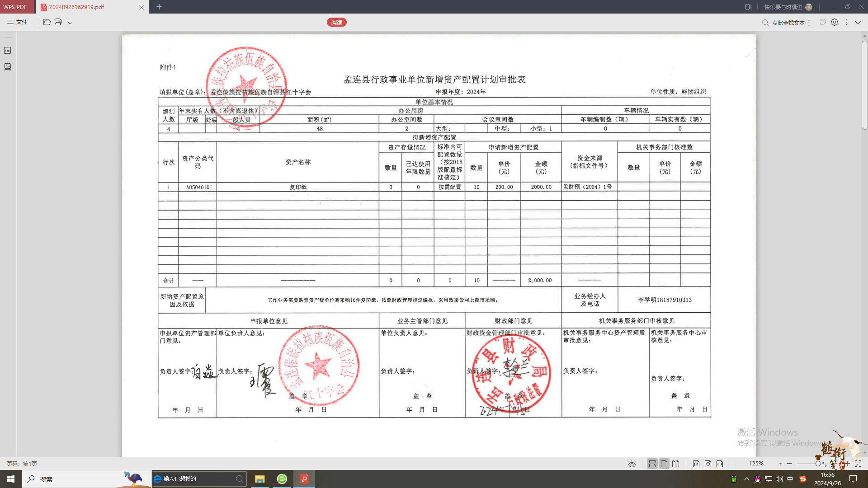This screenshot has width=868, height=488.
Task: Click the total amount 2,000.00
Action: 540,280
